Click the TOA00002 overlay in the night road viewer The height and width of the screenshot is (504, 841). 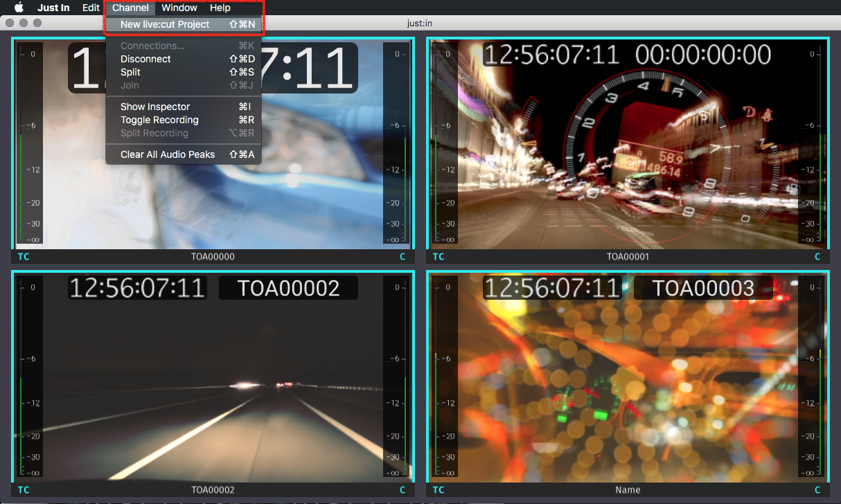(x=288, y=288)
